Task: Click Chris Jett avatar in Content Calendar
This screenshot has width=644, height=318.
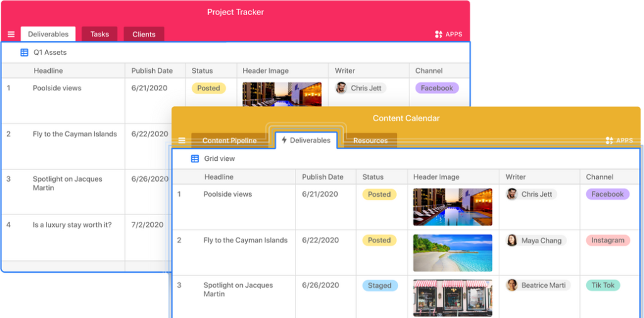Action: tap(512, 194)
